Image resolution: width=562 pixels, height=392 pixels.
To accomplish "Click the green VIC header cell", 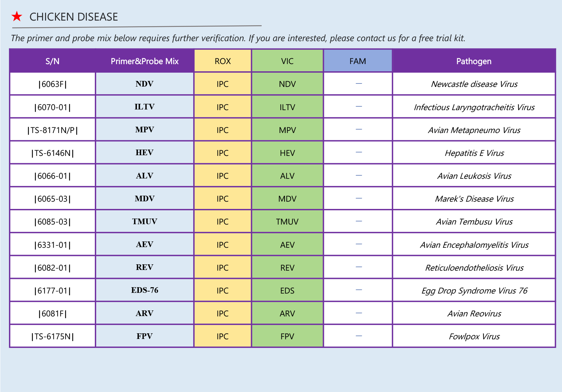I will [287, 61].
